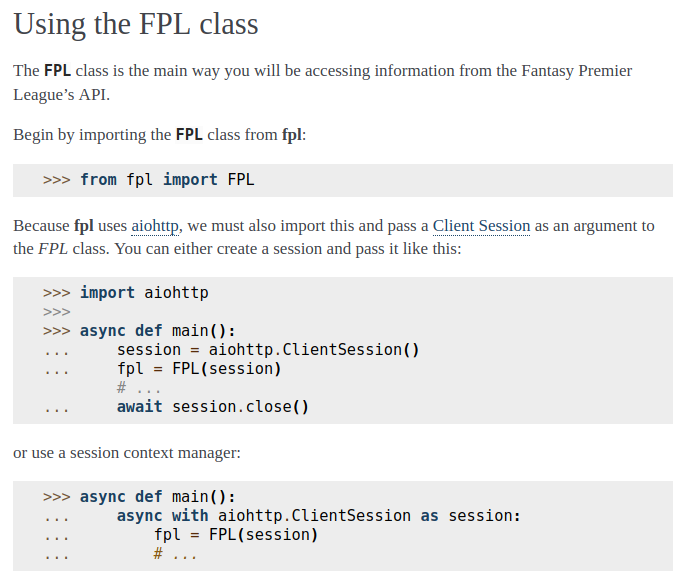Viewport: 687px width, 585px height.
Task: Click the empty '>>>' prompt below 'import aiohttp'
Action: tap(57, 312)
